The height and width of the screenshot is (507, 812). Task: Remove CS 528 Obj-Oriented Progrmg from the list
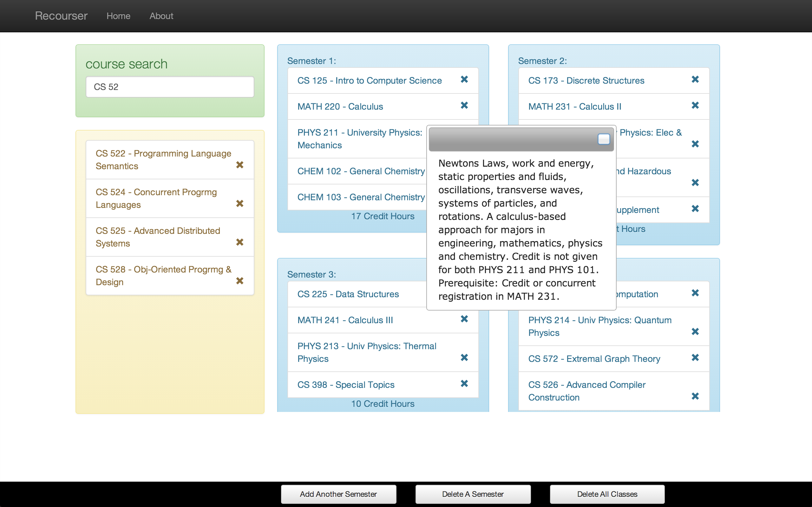point(239,281)
